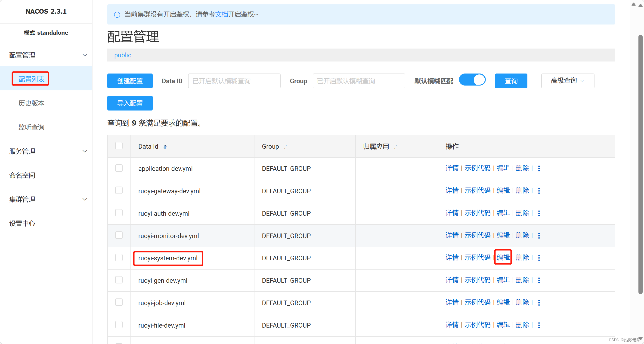The height and width of the screenshot is (344, 644).
Task: Check the application-dev.yml row checkbox
Action: (119, 168)
